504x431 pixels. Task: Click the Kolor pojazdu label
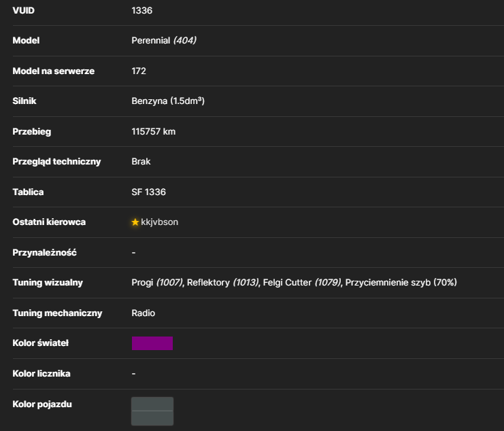pos(42,404)
